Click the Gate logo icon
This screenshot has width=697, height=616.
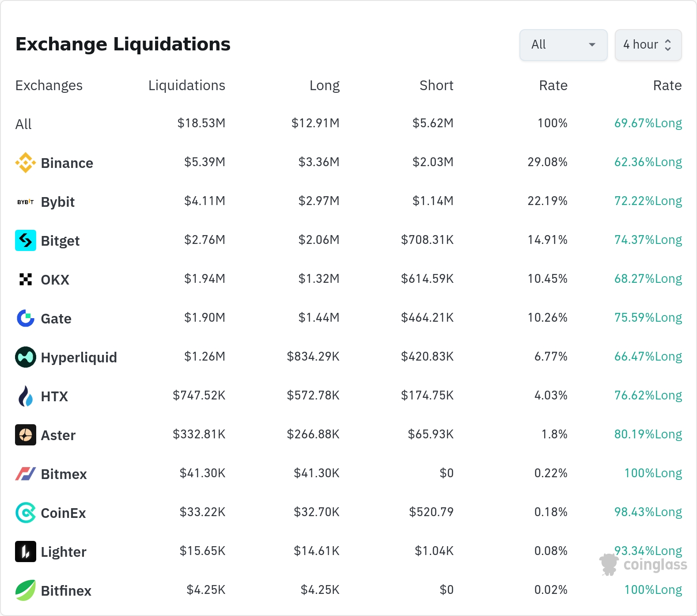point(26,318)
